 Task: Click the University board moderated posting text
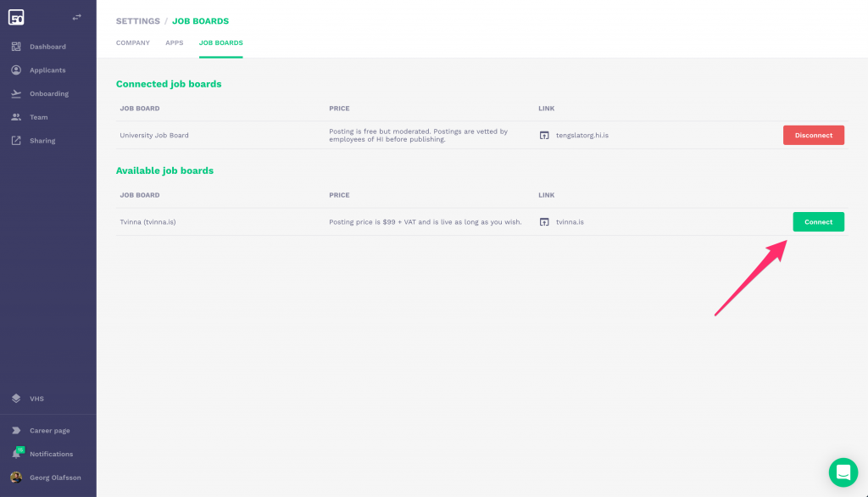point(419,135)
